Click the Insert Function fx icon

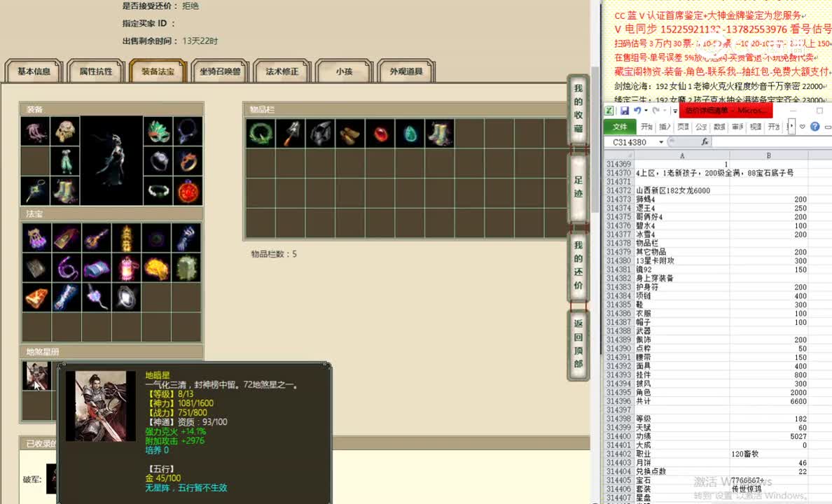(705, 141)
